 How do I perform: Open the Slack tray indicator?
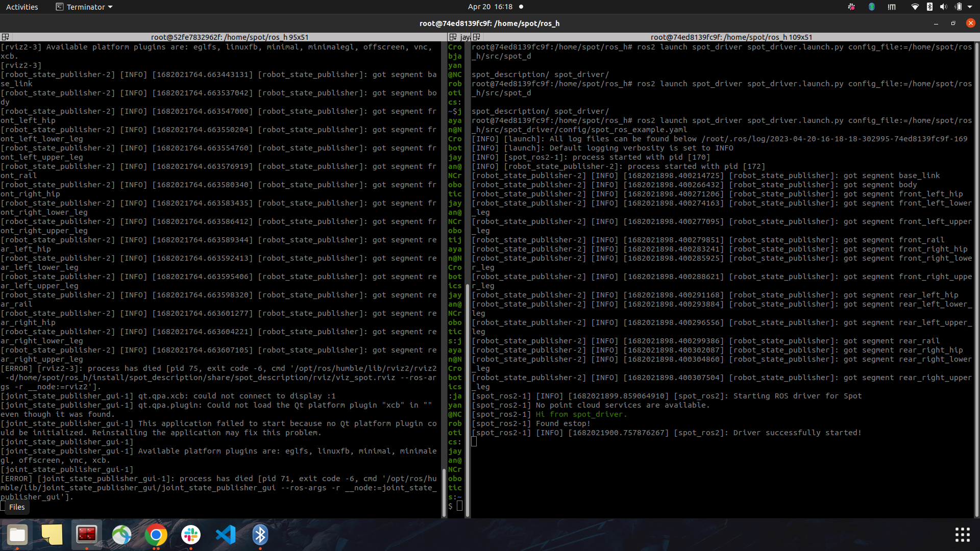(x=851, y=7)
